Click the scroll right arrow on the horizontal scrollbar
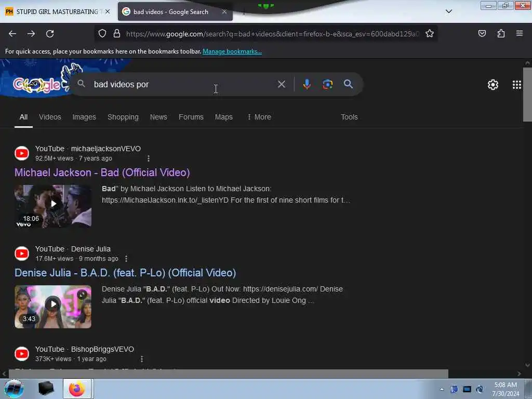 tap(519, 374)
